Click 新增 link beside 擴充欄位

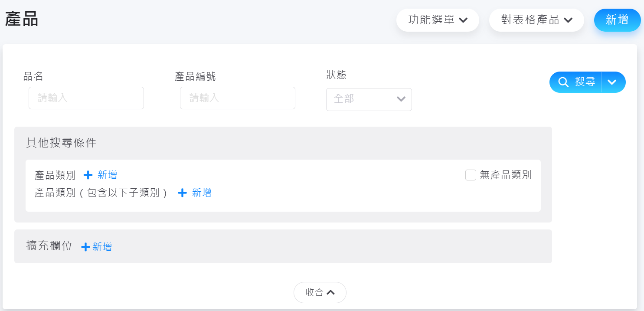pos(102,247)
